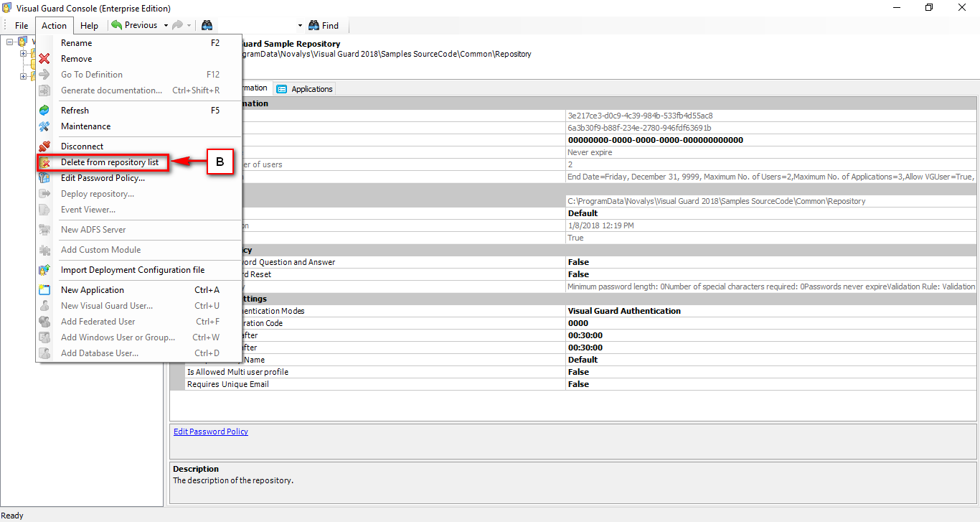The width and height of the screenshot is (980, 522).
Task: Click the red X Remove icon
Action: 44,58
